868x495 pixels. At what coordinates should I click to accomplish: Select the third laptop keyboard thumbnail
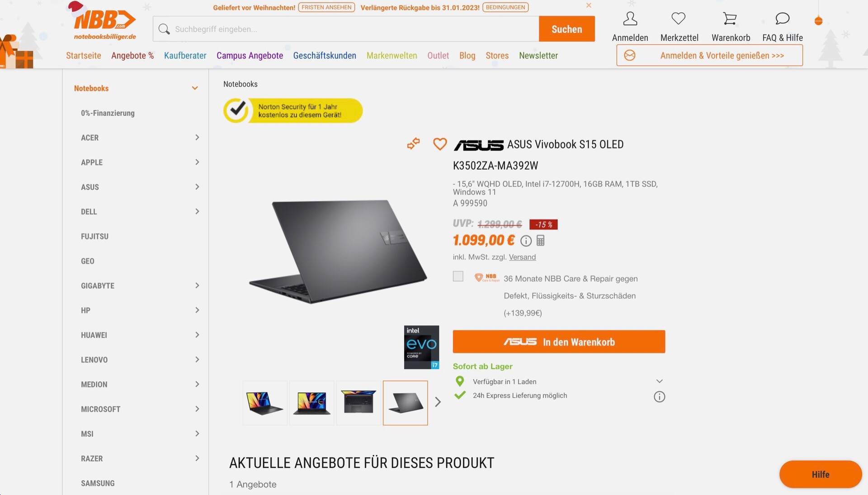coord(359,403)
